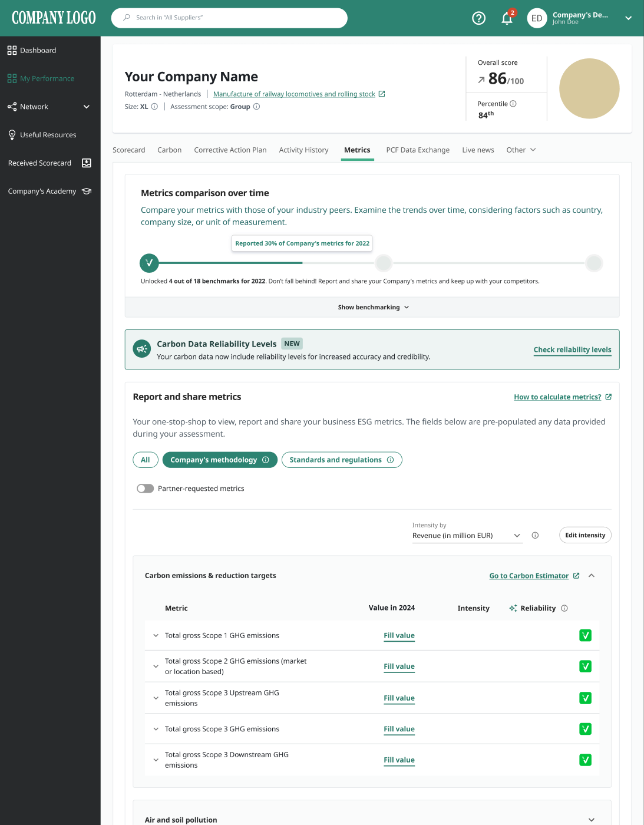Expand Scope 3 Downstream GHG emissions row
This screenshot has height=825, width=644.
pos(156,760)
